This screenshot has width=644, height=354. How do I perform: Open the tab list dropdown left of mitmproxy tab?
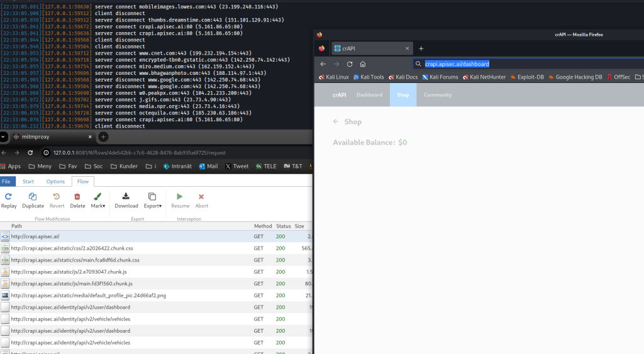click(4, 136)
